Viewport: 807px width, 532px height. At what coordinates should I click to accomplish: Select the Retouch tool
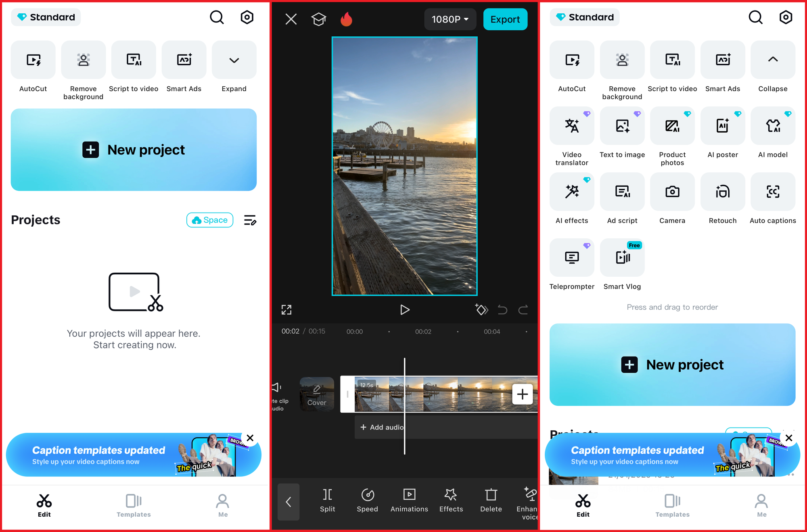click(x=722, y=192)
